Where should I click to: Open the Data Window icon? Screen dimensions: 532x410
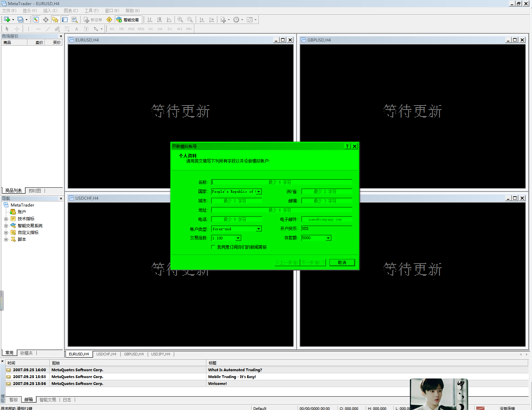[x=46, y=20]
